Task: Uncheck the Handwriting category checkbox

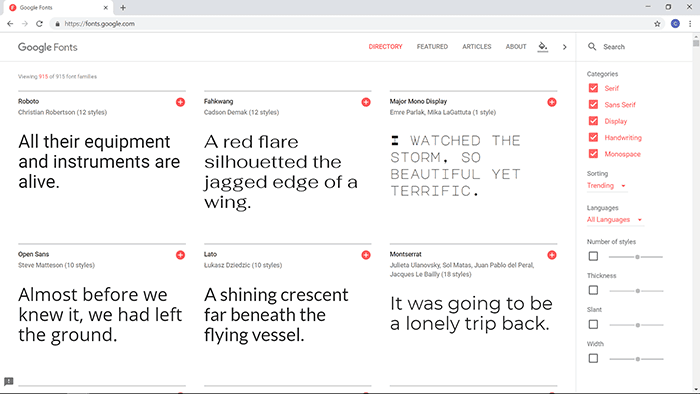Action: click(x=593, y=137)
